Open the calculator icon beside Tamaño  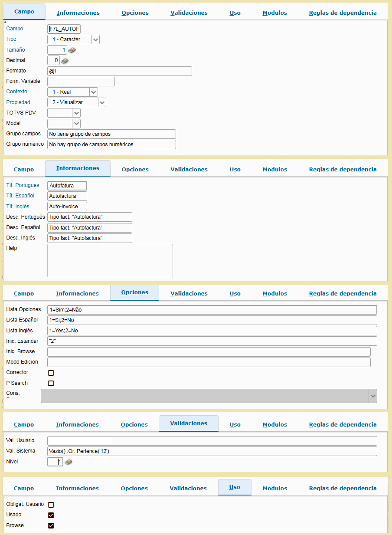[x=72, y=50]
